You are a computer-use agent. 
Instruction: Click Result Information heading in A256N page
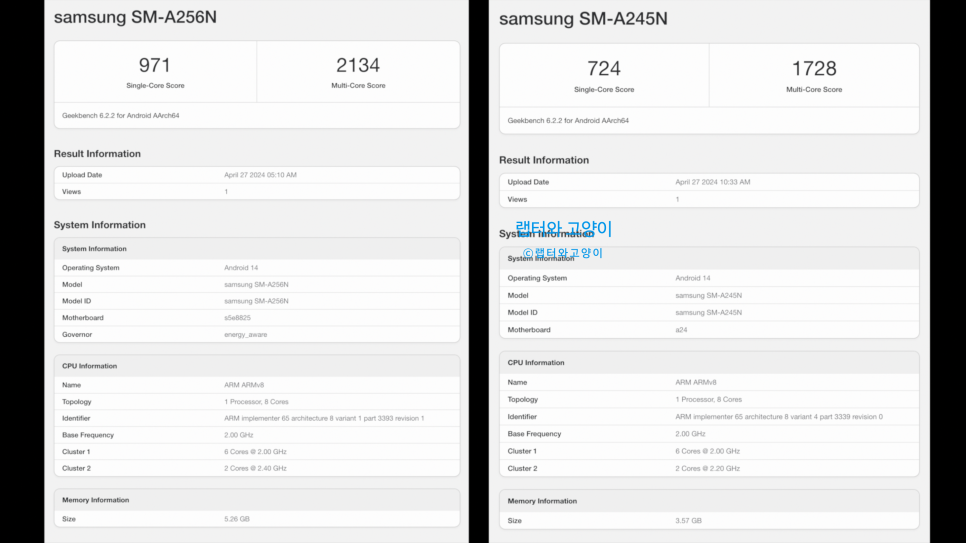pos(97,154)
